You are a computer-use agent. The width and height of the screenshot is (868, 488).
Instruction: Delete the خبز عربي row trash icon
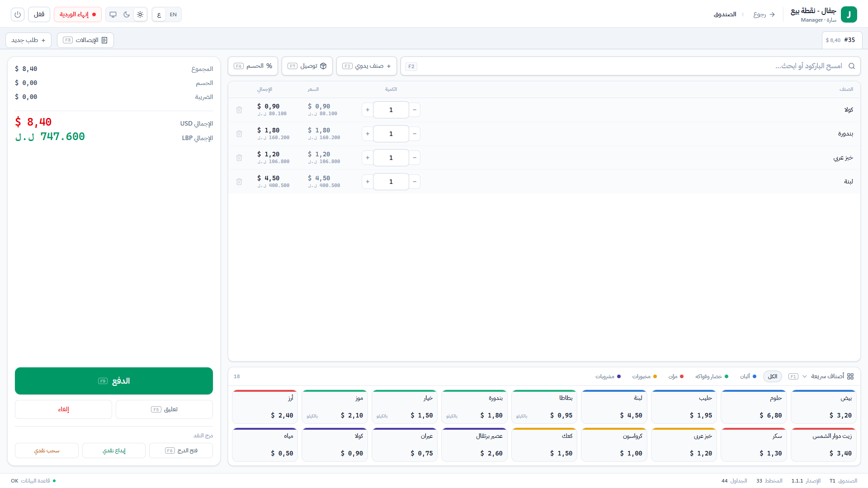[x=239, y=158]
